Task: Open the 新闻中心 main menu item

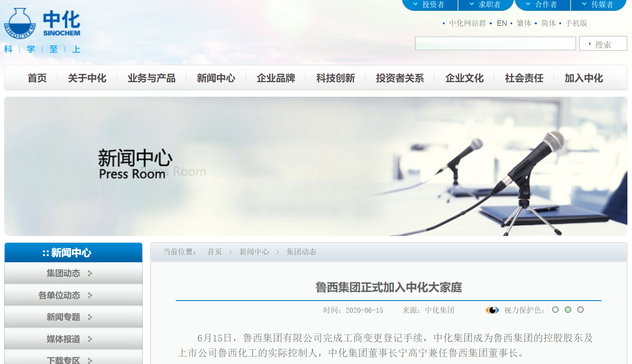Action: point(216,78)
